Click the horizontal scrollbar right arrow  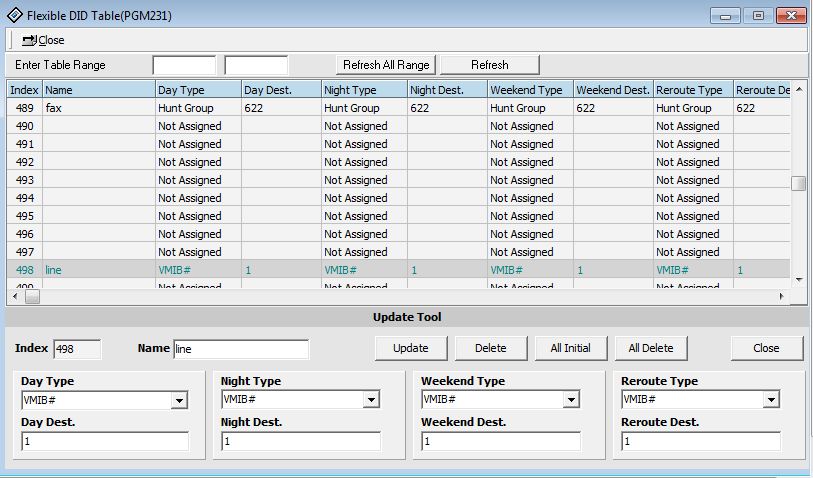point(782,297)
